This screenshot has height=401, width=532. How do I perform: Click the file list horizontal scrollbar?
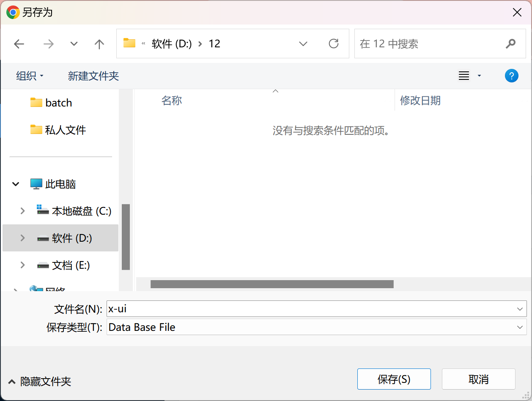(x=272, y=284)
